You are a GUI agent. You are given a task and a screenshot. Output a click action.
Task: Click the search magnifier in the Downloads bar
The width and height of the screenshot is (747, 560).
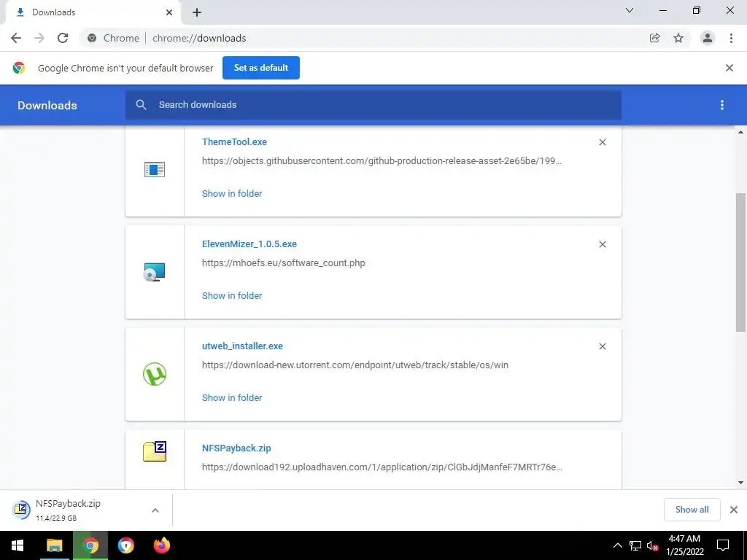(141, 105)
